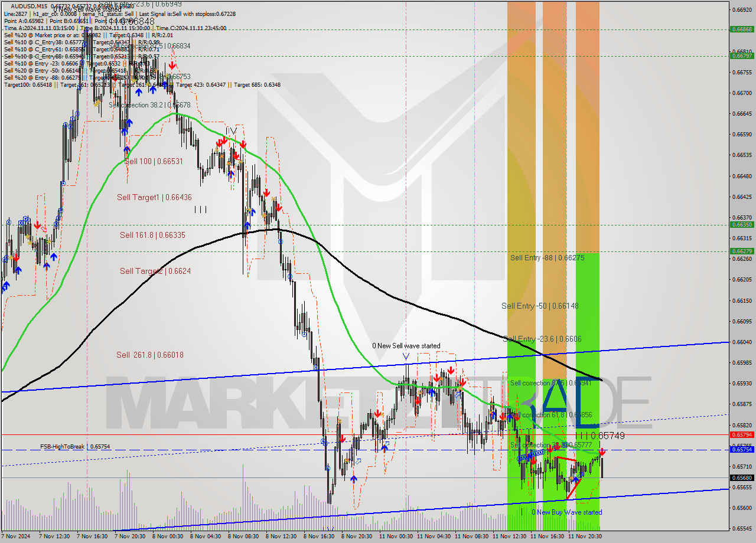Click the '| | | 0.65749' price label
This screenshot has height=543, width=756.
(x=600, y=436)
